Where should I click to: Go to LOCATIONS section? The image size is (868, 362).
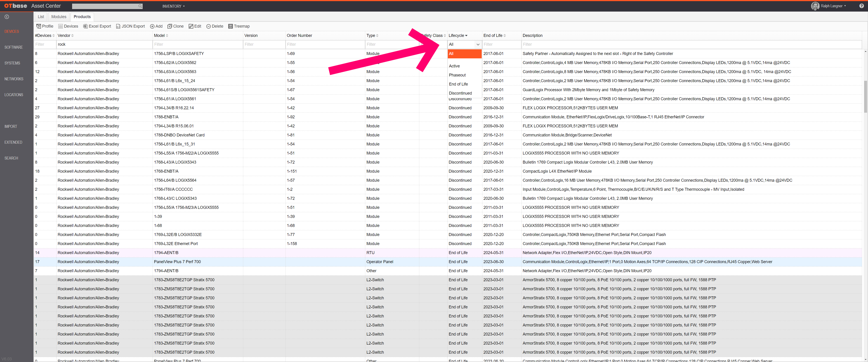(x=14, y=95)
